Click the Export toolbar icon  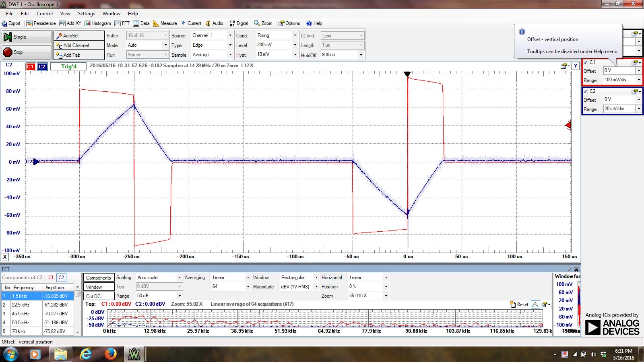[11, 23]
